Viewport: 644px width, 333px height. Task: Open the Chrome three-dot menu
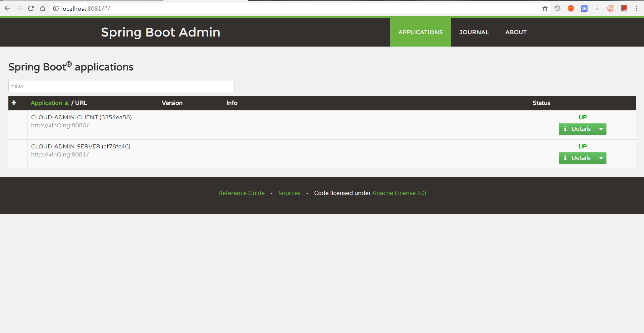coord(636,8)
